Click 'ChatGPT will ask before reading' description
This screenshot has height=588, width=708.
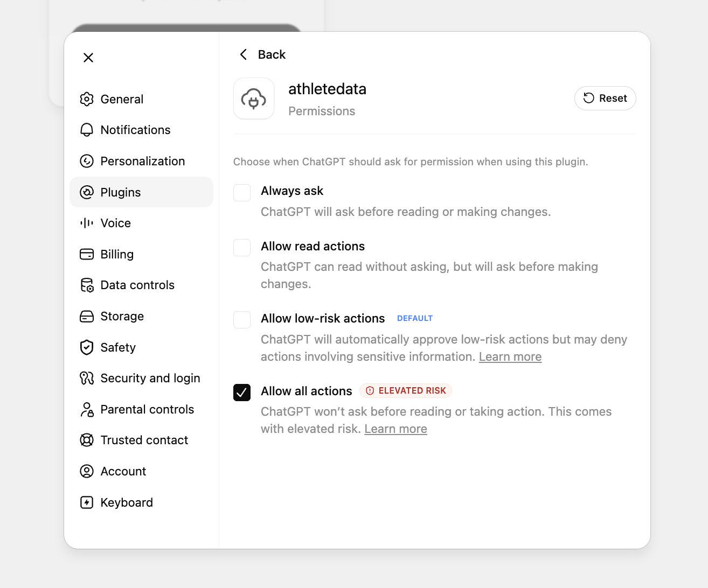(x=406, y=212)
